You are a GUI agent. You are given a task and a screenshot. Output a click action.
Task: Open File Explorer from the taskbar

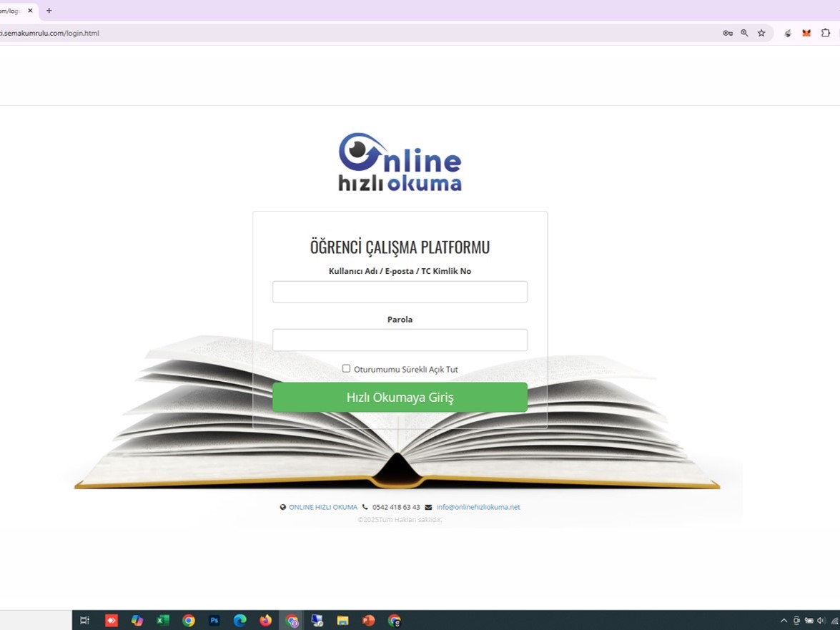[342, 621]
